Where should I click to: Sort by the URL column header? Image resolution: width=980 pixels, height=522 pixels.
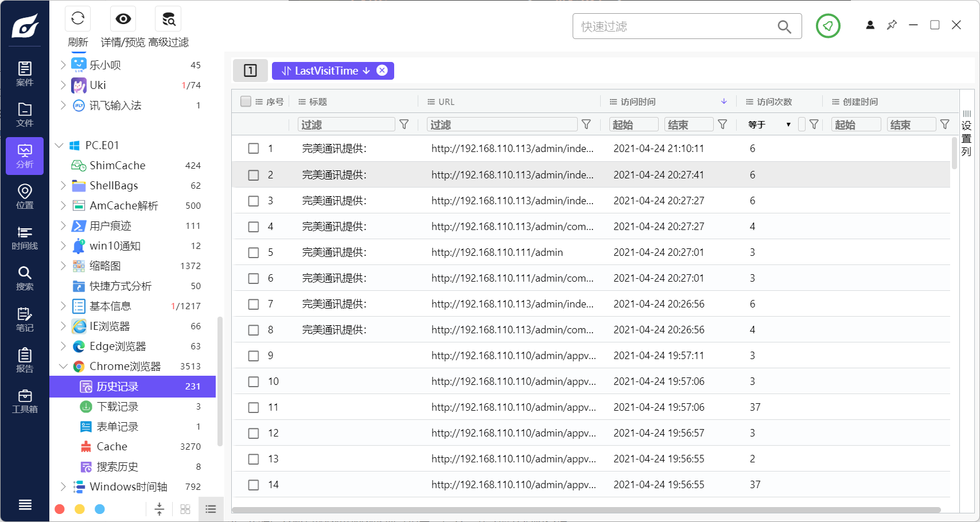446,102
